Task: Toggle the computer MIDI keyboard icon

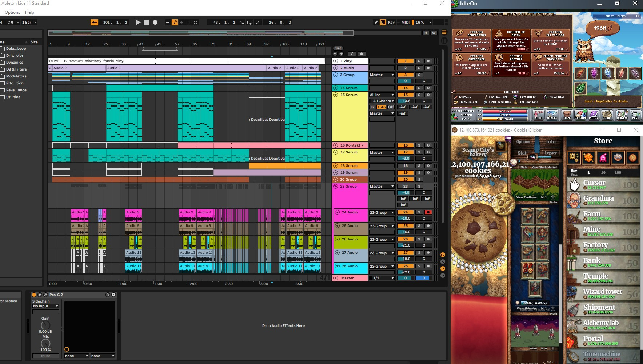Action: coord(383,22)
